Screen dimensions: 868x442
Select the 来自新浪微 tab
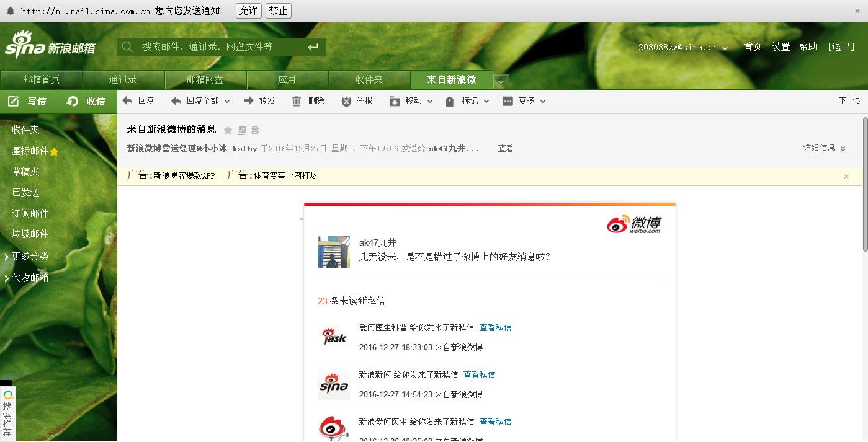pos(451,80)
